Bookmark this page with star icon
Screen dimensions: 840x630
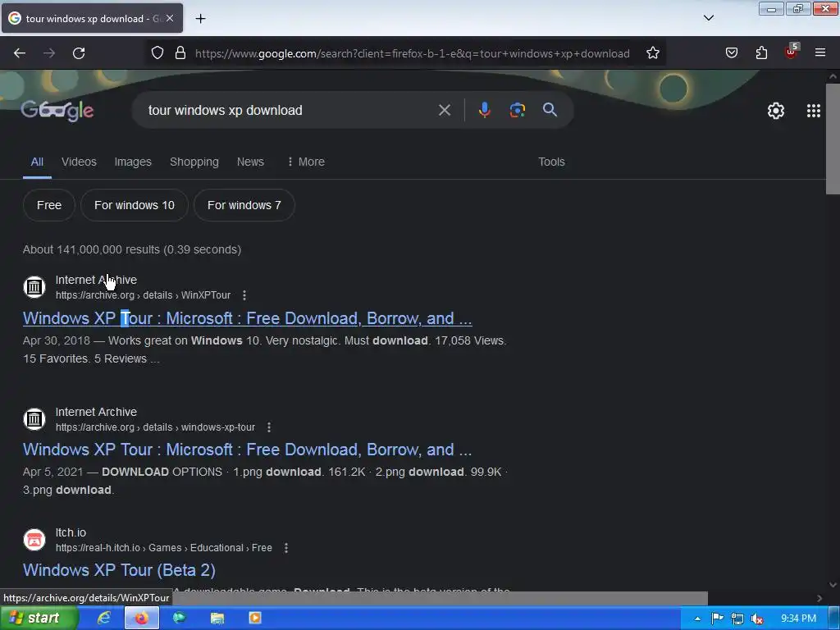click(652, 53)
